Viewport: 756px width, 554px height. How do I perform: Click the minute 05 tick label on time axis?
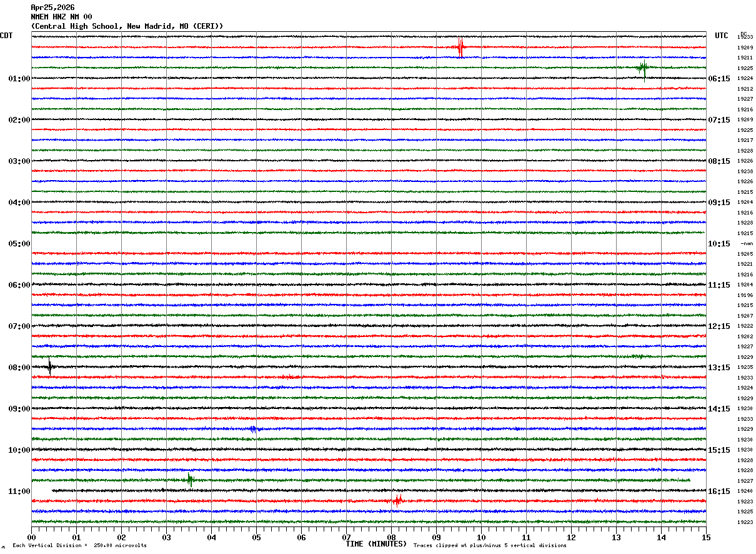256,537
